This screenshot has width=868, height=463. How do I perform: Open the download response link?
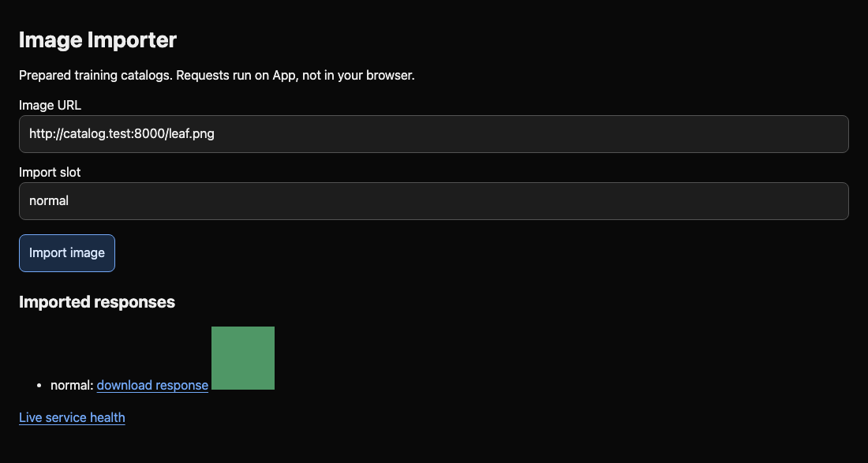152,385
